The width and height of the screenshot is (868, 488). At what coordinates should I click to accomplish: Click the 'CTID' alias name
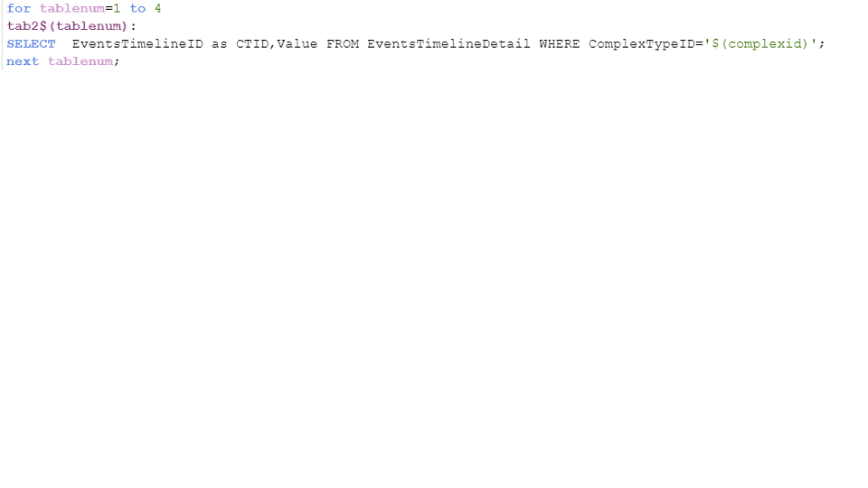point(252,43)
